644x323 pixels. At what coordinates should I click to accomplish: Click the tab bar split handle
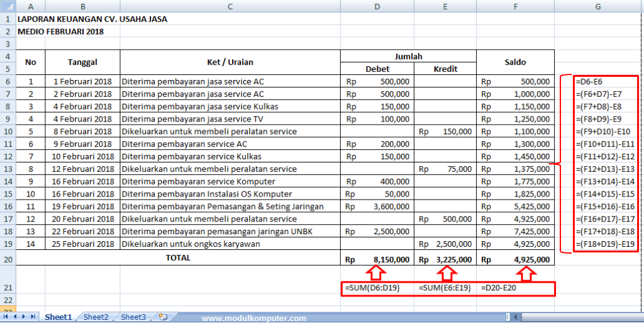tap(508, 317)
